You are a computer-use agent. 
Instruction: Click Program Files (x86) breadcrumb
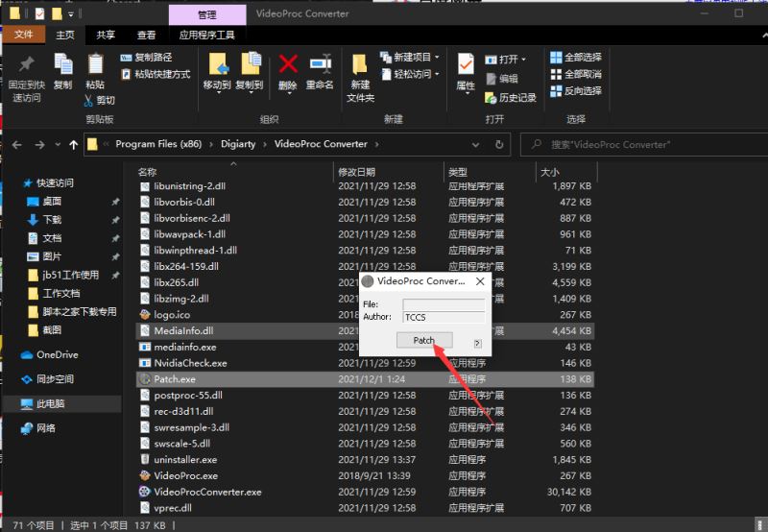point(158,144)
